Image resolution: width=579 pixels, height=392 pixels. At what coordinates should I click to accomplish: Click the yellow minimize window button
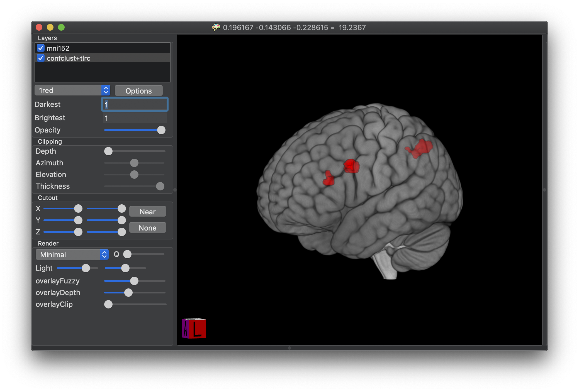pyautogui.click(x=50, y=27)
